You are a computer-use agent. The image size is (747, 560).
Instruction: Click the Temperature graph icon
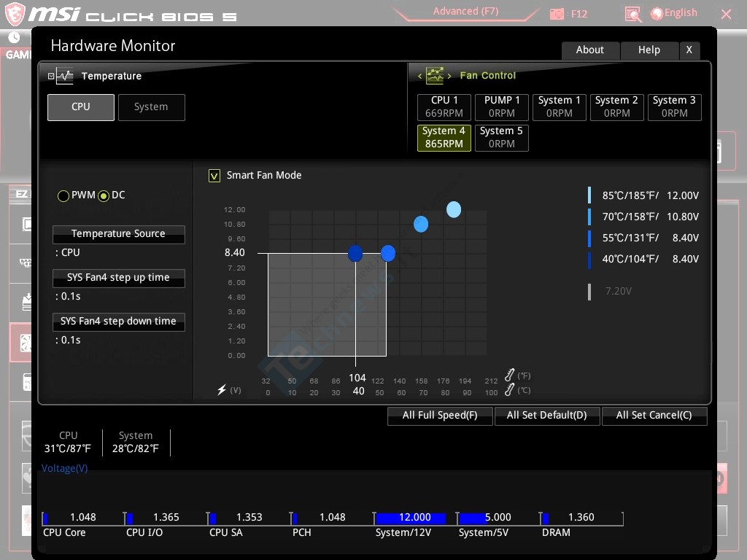point(65,76)
